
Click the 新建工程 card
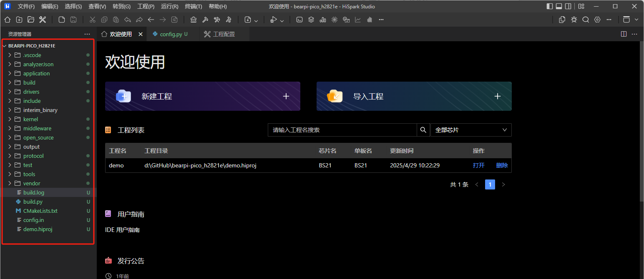pyautogui.click(x=203, y=96)
